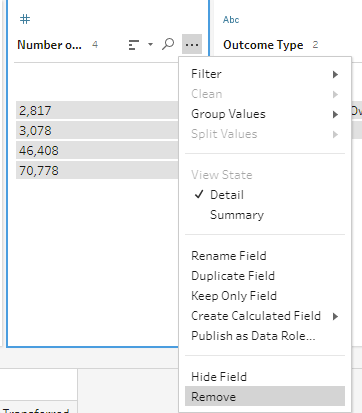
Task: Expand Create Calculated Field submenu
Action: [x=265, y=316]
